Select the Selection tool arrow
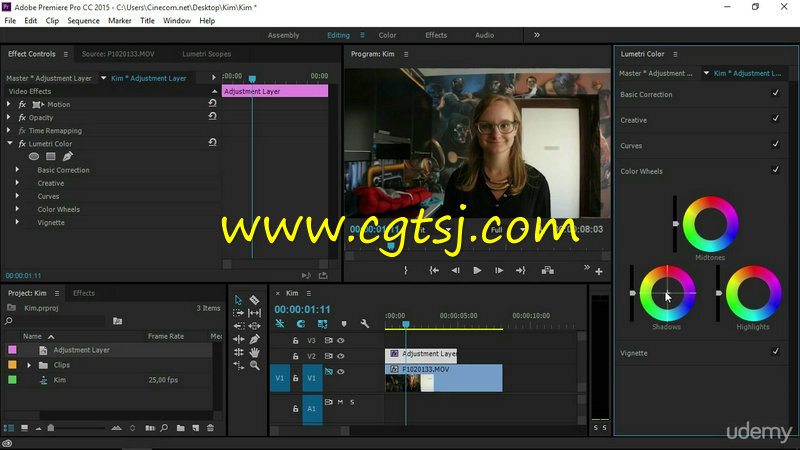This screenshot has height=450, width=800. click(x=238, y=300)
